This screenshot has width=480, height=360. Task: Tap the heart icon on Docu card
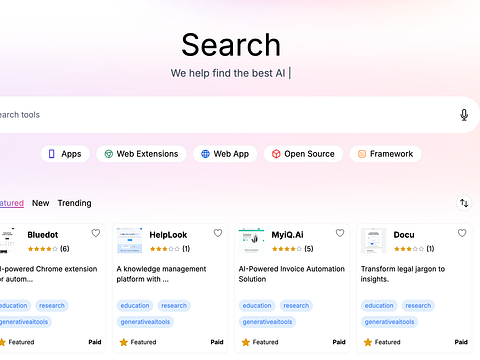tap(462, 233)
